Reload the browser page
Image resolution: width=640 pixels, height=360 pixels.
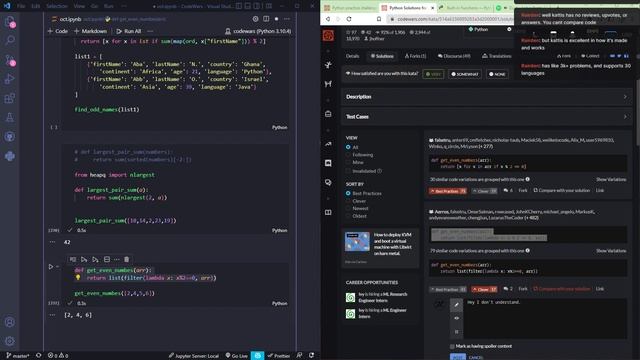click(349, 19)
